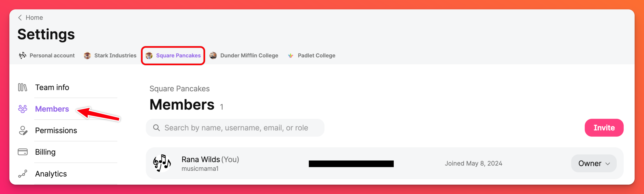Click Rana Wilds' music note avatar

[x=162, y=163]
